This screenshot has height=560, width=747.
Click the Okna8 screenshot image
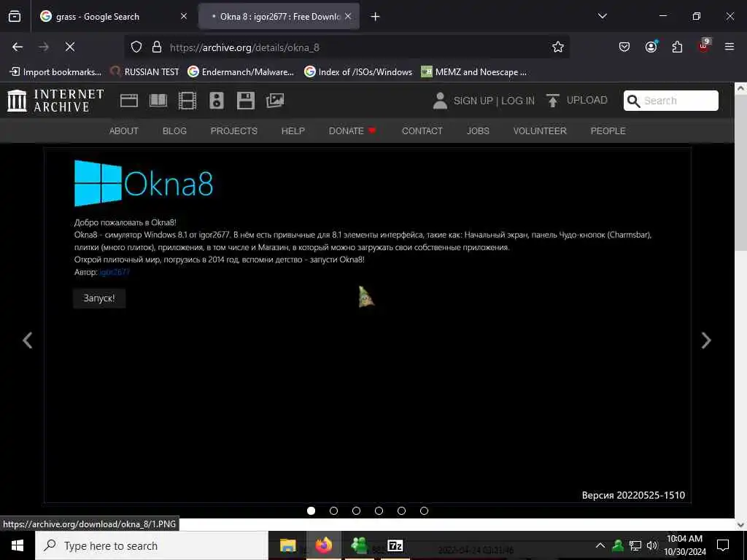368,325
